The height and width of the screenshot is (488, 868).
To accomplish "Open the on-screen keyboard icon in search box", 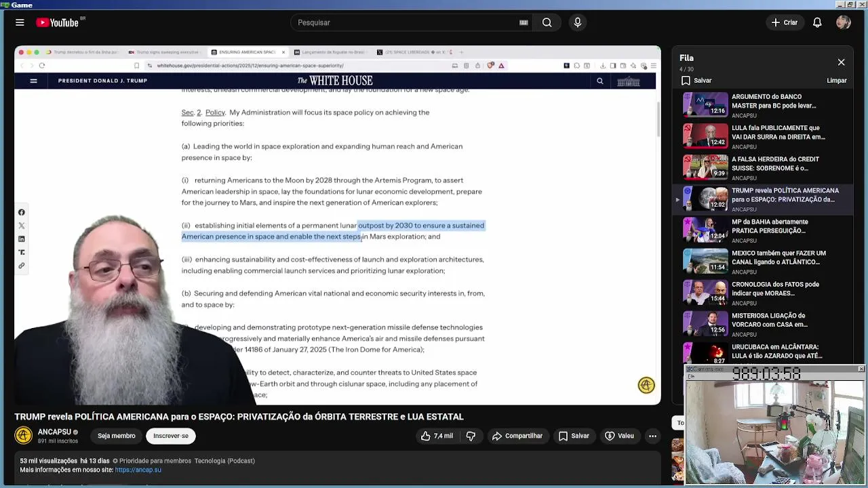I will (524, 22).
